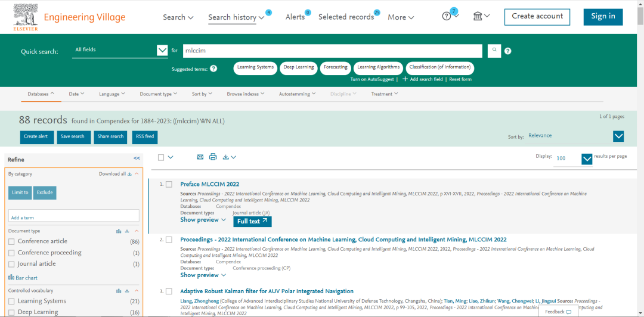
Task: Collapse the Refine panel with the double-arrow icon
Action: pos(137,158)
